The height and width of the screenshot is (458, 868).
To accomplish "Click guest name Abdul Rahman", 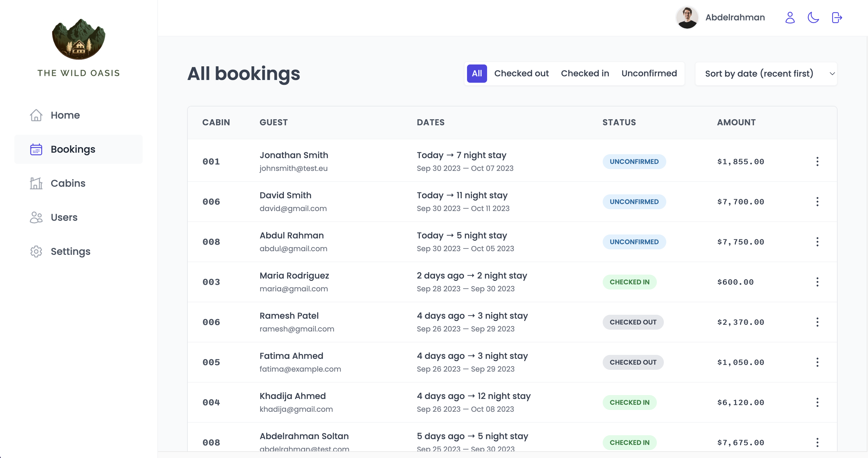I will [292, 235].
